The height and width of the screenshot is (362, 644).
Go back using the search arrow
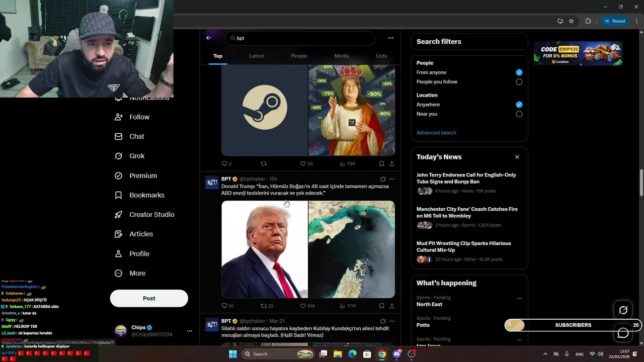(209, 38)
